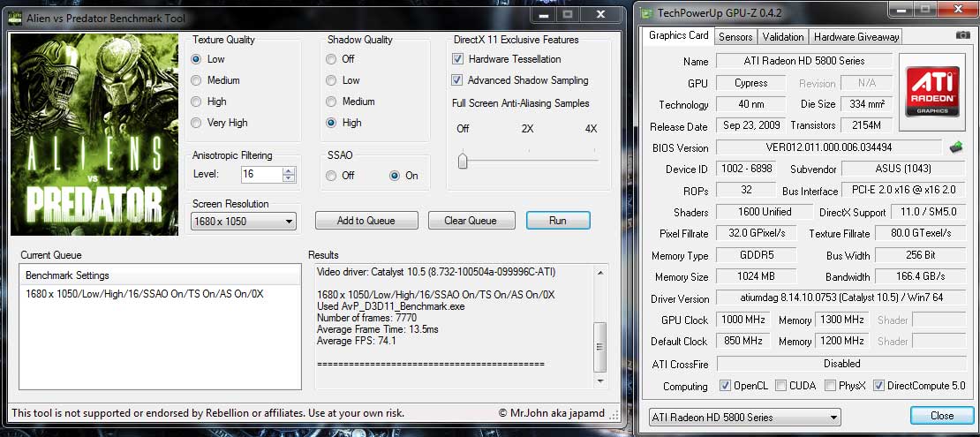Click the BIOS save chip icon
980x437 pixels.
click(x=955, y=147)
